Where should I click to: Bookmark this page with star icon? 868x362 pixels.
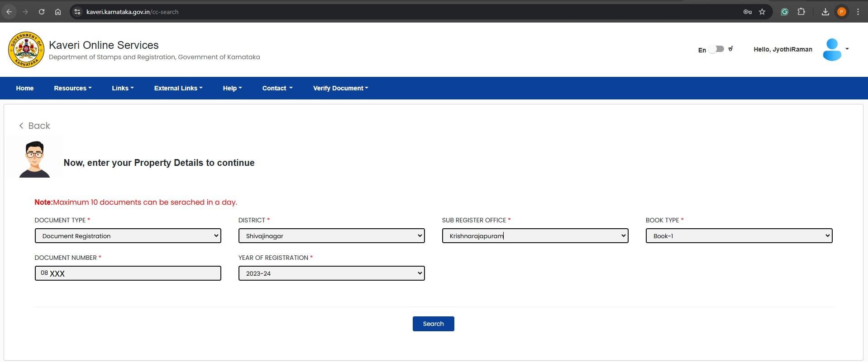pos(762,12)
